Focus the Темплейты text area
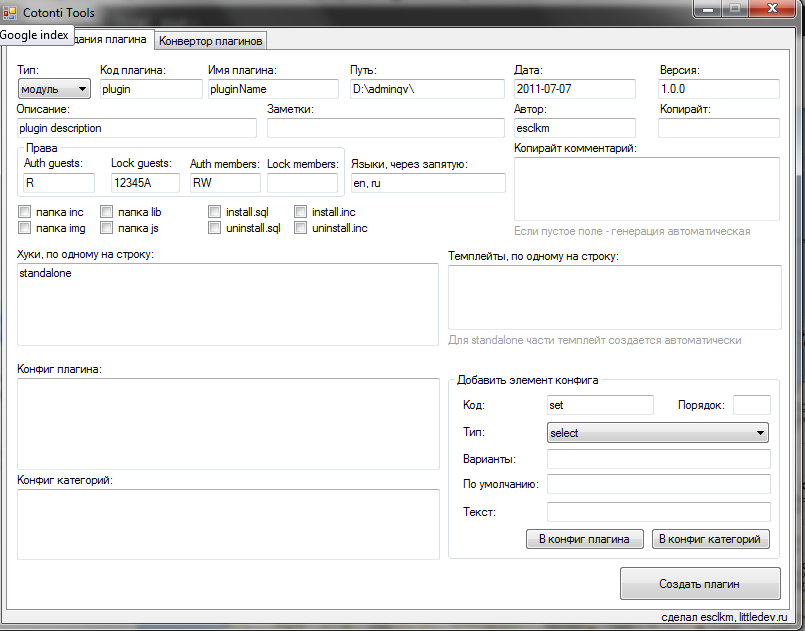Viewport: 805px width, 631px height. click(615, 297)
